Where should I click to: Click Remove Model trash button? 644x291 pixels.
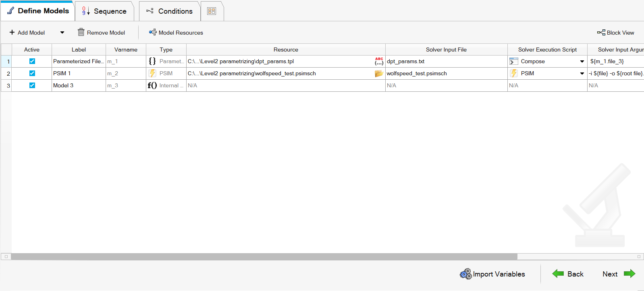coord(101,33)
